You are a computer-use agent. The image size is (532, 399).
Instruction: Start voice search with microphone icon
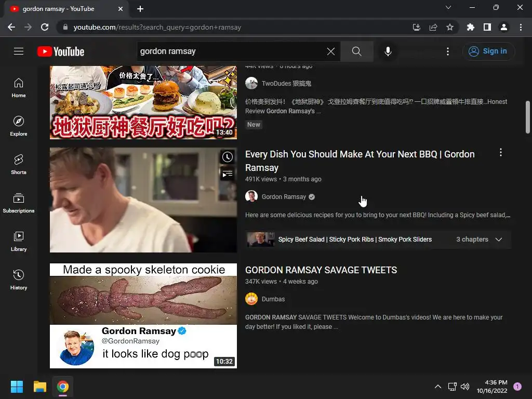388,51
